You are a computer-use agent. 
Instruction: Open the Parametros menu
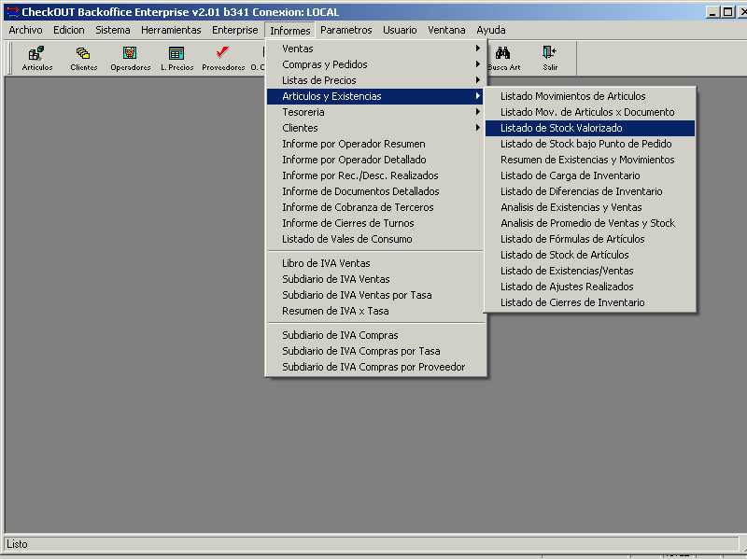tap(345, 30)
